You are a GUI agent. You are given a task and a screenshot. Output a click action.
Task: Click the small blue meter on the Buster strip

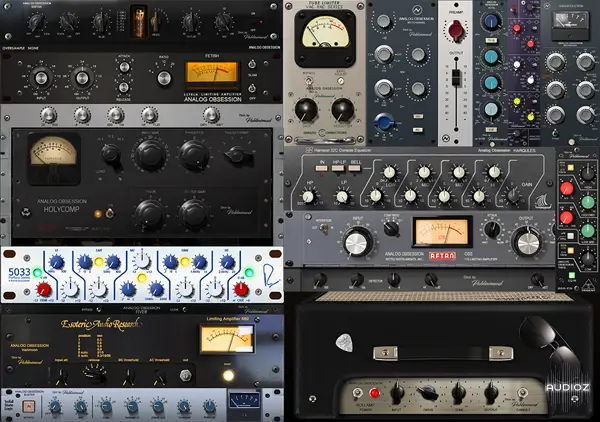click(244, 401)
